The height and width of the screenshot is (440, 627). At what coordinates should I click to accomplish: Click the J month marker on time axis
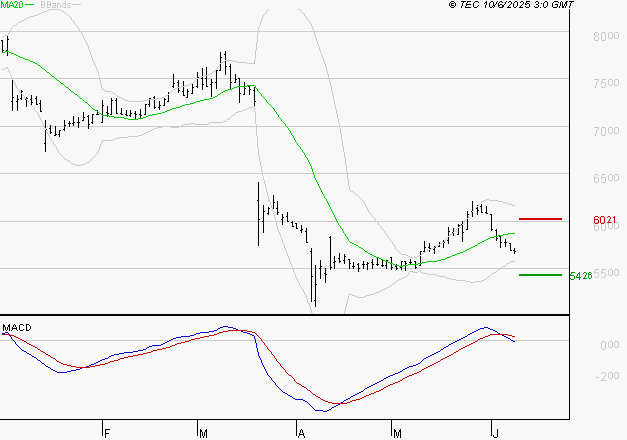(495, 433)
